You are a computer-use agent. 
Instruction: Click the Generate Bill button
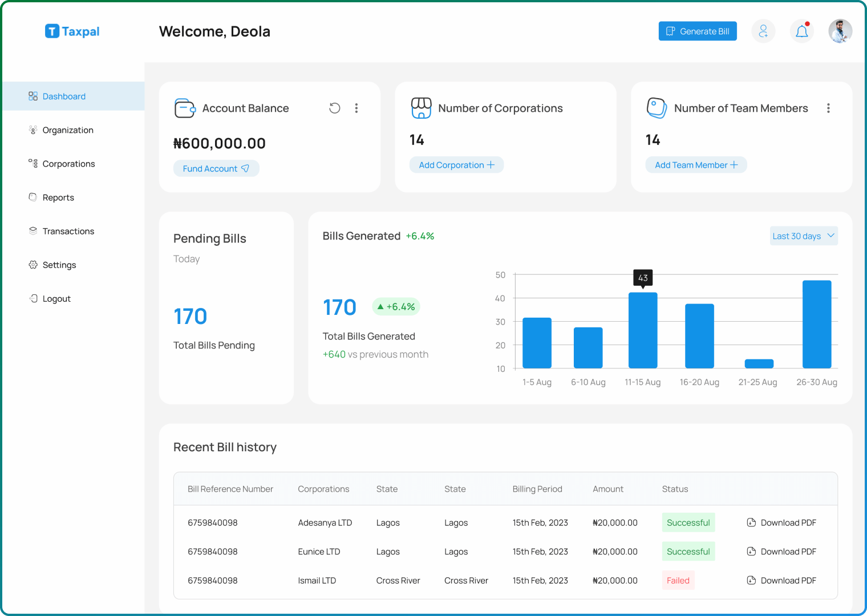(x=698, y=31)
